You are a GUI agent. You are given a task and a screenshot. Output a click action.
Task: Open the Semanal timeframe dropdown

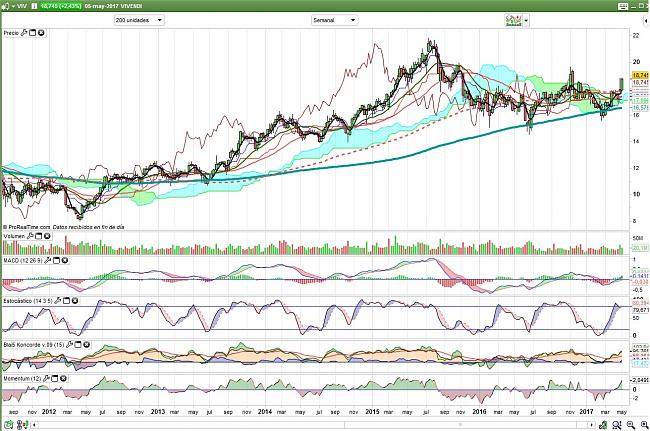click(335, 20)
